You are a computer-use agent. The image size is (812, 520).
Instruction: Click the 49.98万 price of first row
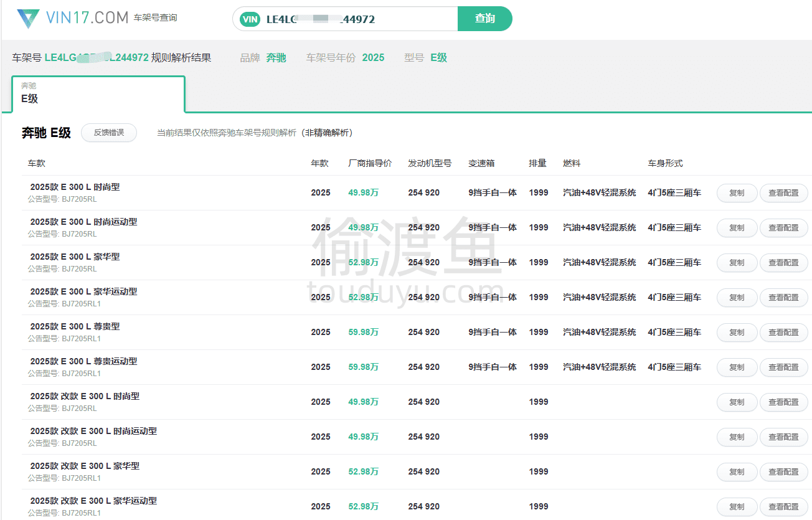coord(363,193)
